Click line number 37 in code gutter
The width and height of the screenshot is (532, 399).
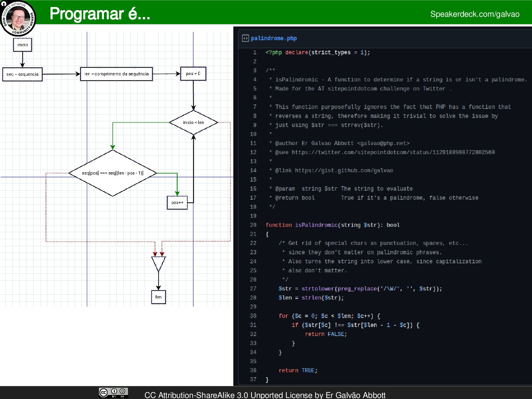[x=253, y=379]
